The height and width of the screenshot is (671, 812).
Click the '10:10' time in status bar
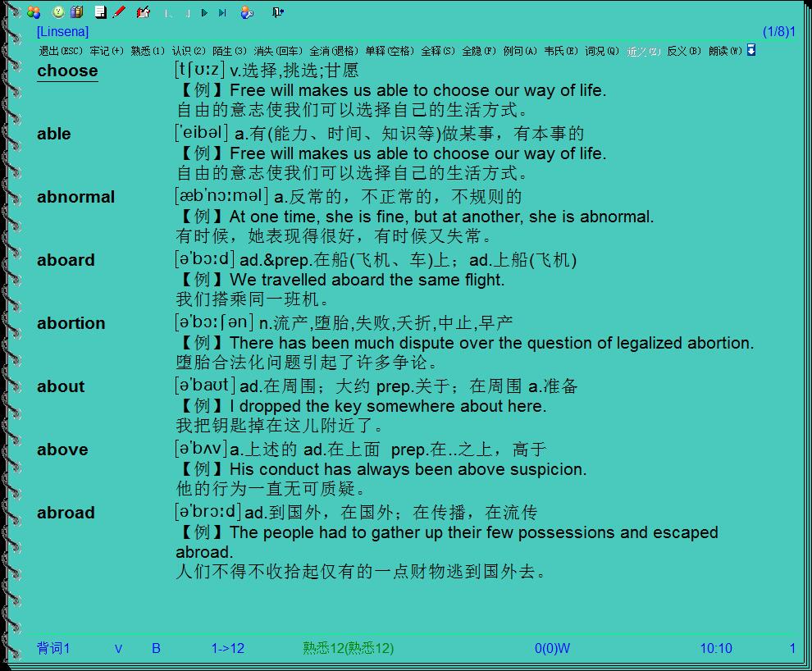(x=716, y=648)
